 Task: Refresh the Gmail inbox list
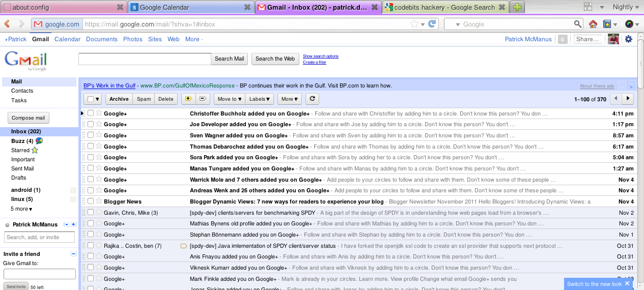click(312, 99)
